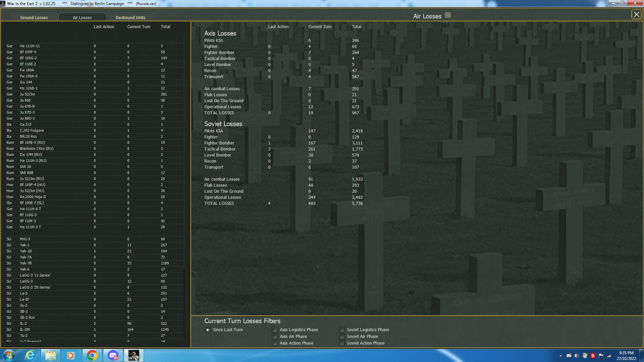
Task: Switch to the Destroyed Units tab
Action: tap(130, 17)
